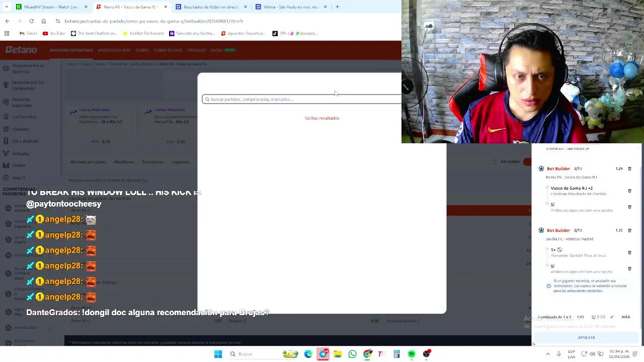
Task: Switch to the Resultados de fútbol tab
Action: (x=212, y=7)
